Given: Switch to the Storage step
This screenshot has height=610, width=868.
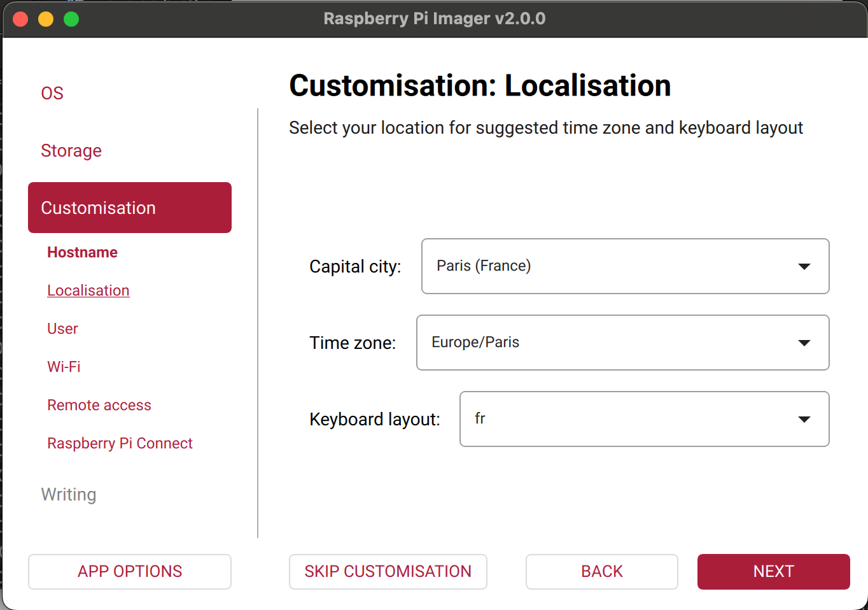Looking at the screenshot, I should tap(71, 150).
